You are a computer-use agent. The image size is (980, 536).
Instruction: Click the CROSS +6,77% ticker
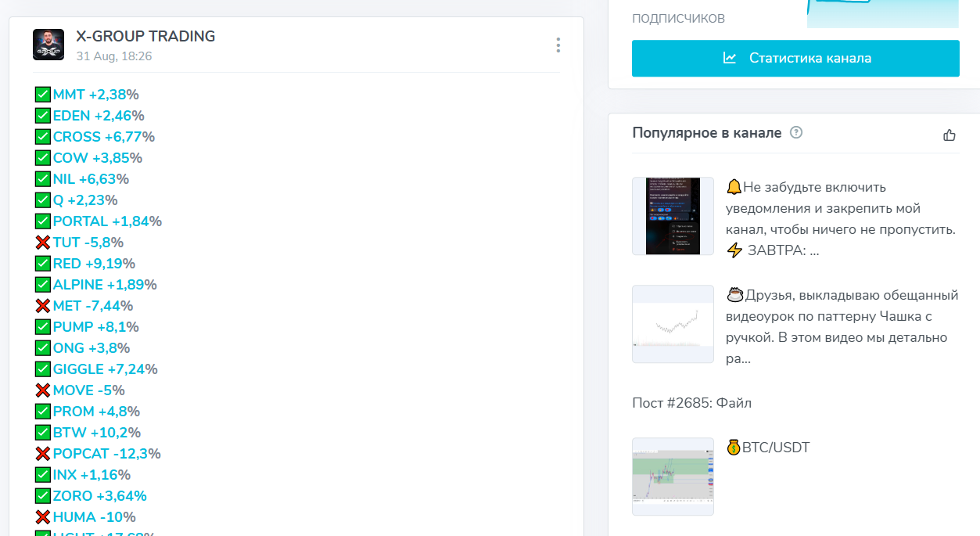104,137
